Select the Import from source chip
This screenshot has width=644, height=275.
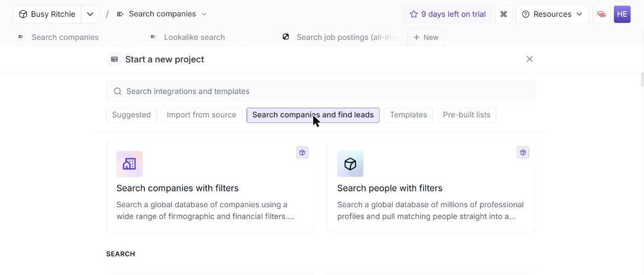tap(202, 115)
